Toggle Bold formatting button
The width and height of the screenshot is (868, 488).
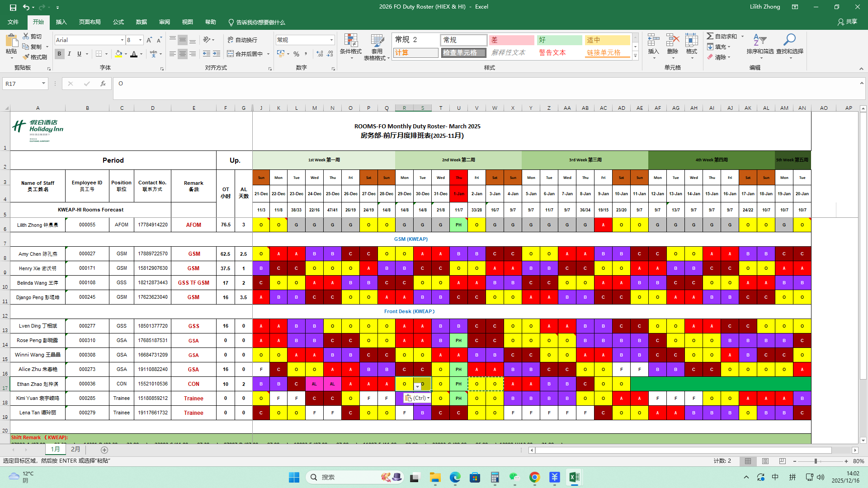click(59, 54)
